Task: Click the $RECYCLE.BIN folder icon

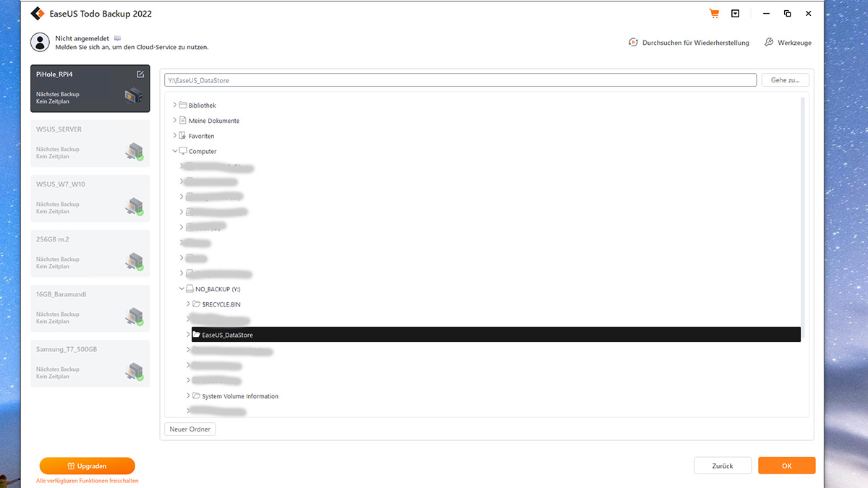Action: (x=196, y=304)
